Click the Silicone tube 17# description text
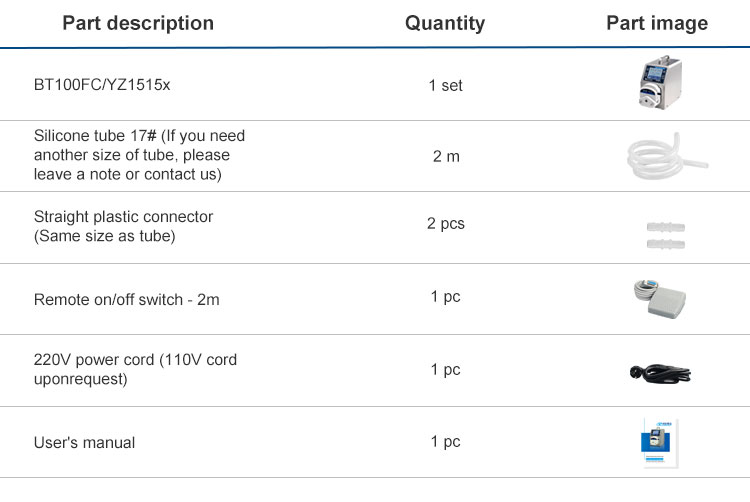Screen dimensions: 750x502 pyautogui.click(x=139, y=155)
